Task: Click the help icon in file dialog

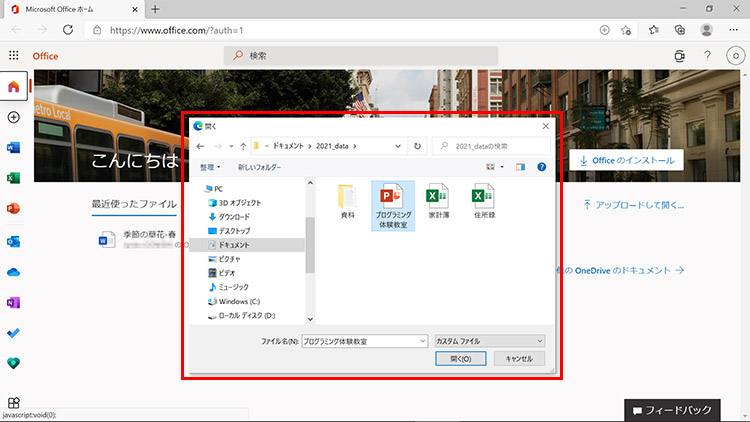Action: (541, 167)
